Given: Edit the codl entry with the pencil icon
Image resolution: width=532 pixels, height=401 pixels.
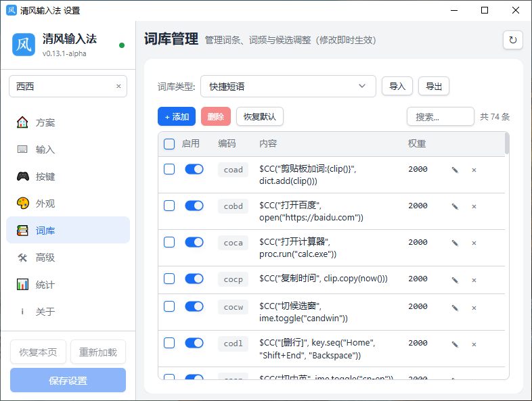Looking at the screenshot, I should pos(455,344).
